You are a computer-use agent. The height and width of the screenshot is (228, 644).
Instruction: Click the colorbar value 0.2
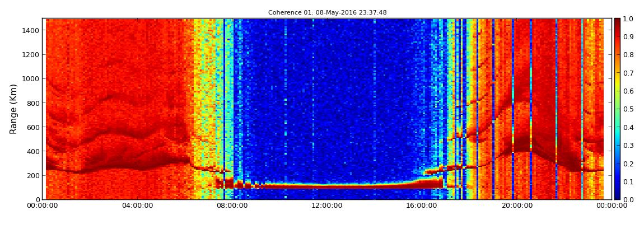point(629,163)
